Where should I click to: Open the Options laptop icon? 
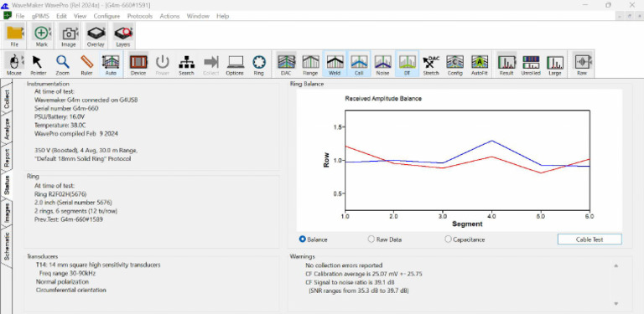point(235,64)
